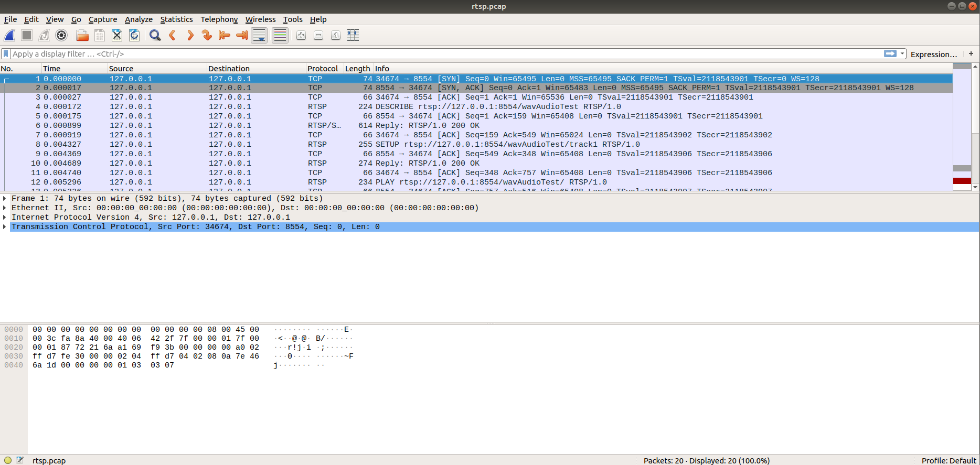Click the Expression… button
980x465 pixels.
coord(934,54)
